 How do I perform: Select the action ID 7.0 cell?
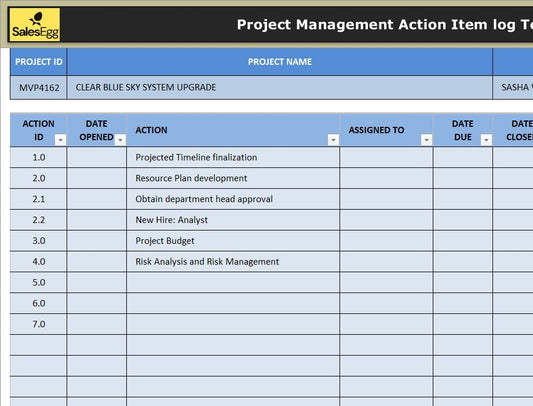pos(39,324)
